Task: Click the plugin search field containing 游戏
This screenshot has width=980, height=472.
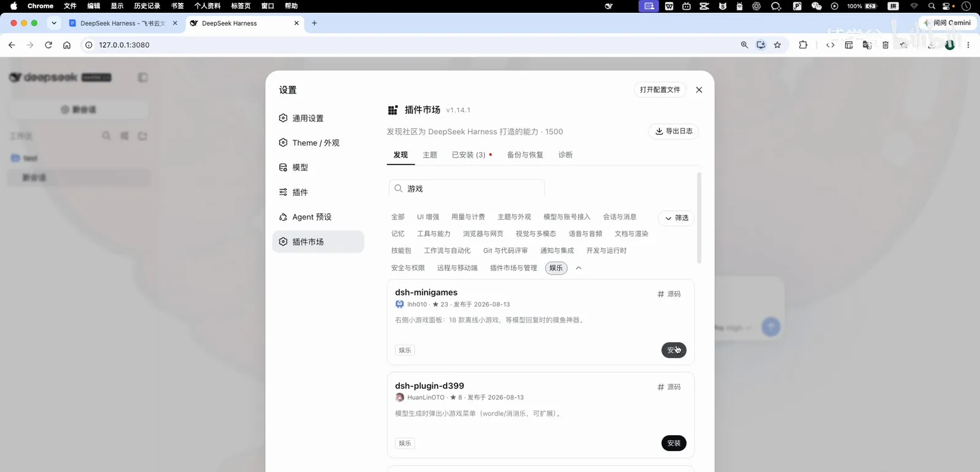Action: coord(467,188)
